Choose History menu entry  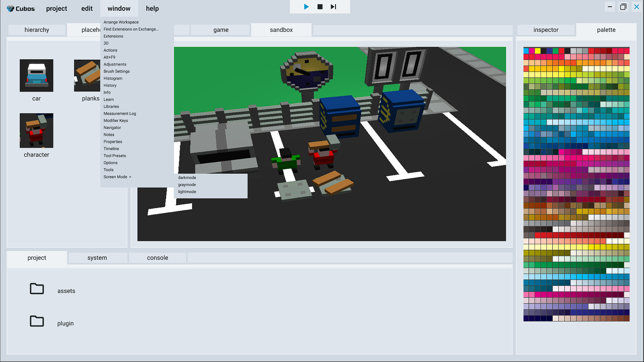(x=110, y=85)
